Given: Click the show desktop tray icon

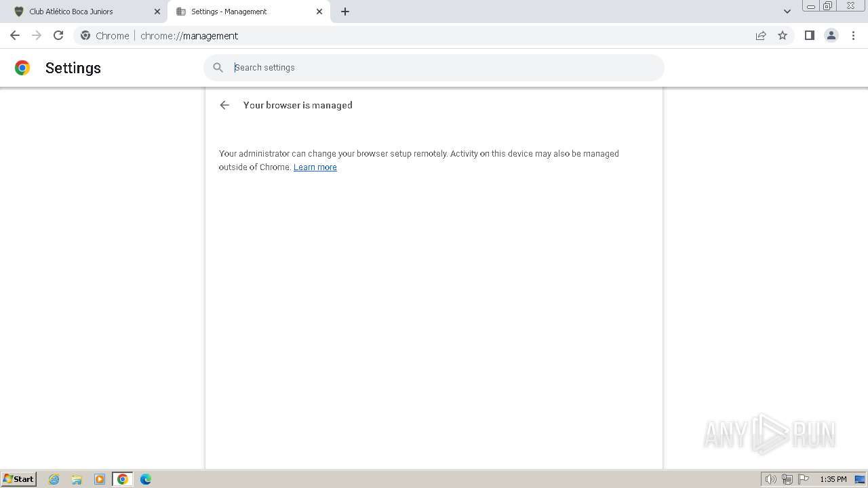Looking at the screenshot, I should tap(860, 479).
